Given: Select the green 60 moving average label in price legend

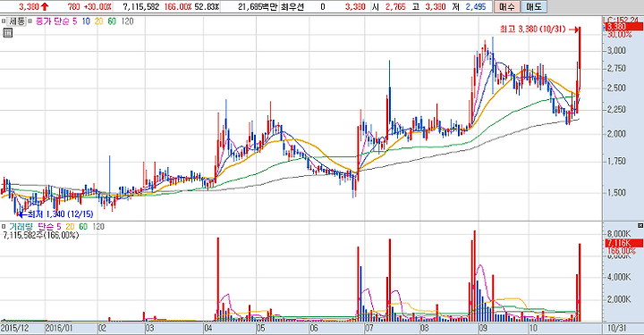Looking at the screenshot, I should click(112, 21).
